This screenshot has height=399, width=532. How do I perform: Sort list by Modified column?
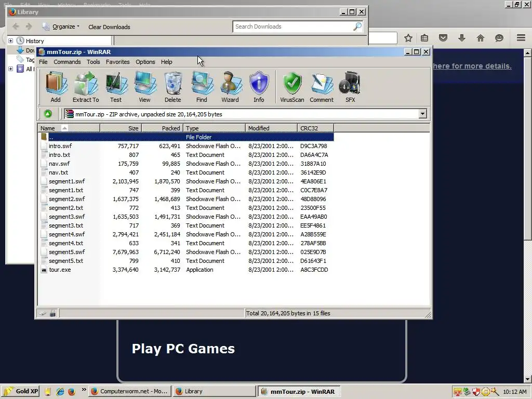271,128
